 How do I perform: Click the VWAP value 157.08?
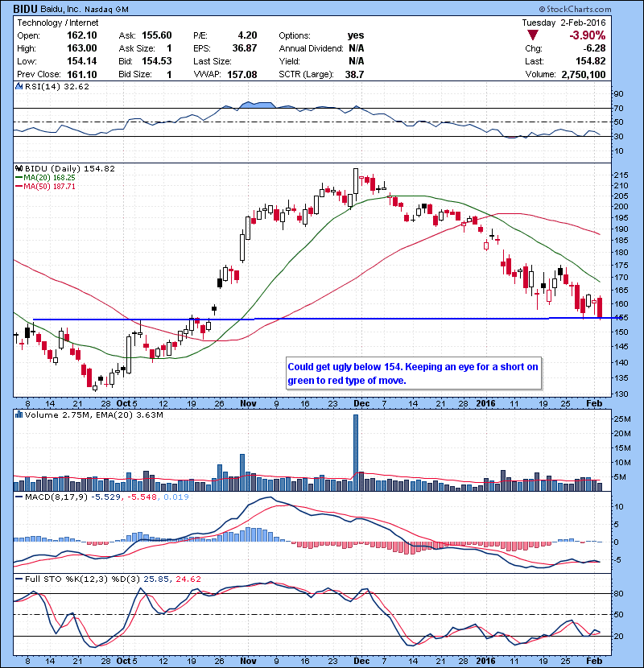coord(242,74)
